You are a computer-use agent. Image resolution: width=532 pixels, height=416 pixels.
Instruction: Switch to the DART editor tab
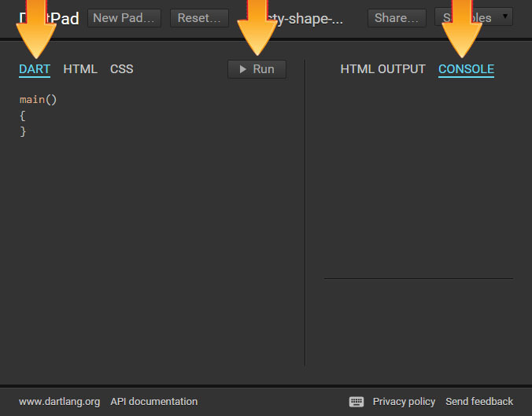[x=35, y=69]
